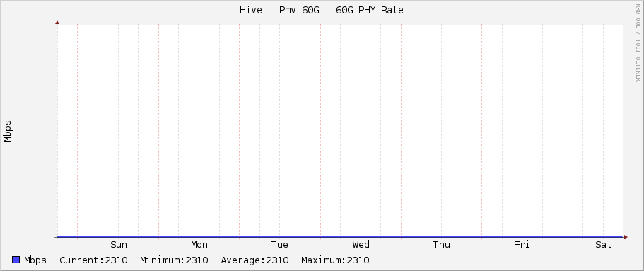Click the 'Current:2310' value
The width and height of the screenshot is (644, 271).
tap(93, 260)
